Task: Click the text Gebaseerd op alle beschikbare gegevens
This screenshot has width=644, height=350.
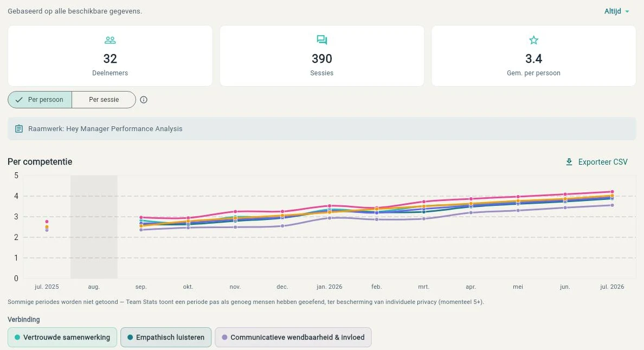Action: [x=75, y=11]
